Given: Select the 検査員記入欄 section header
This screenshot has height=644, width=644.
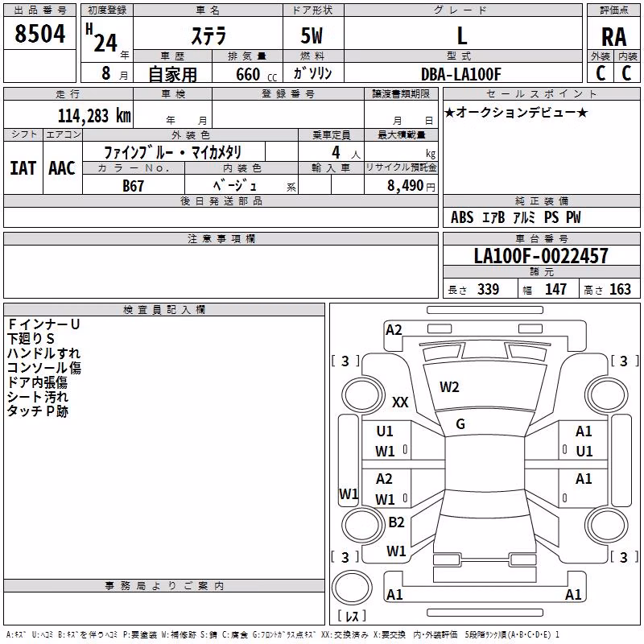Looking at the screenshot, I should pyautogui.click(x=164, y=310).
